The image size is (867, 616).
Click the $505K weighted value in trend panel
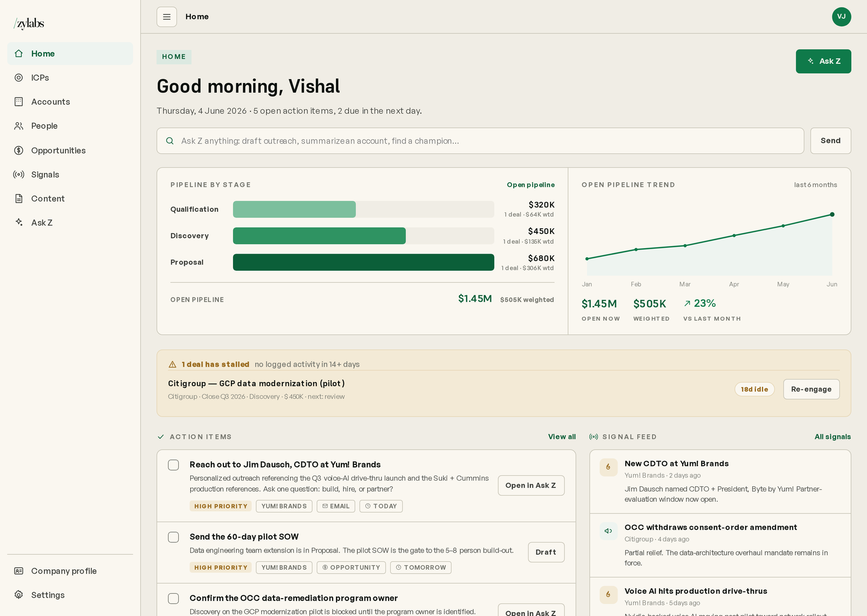[650, 304]
